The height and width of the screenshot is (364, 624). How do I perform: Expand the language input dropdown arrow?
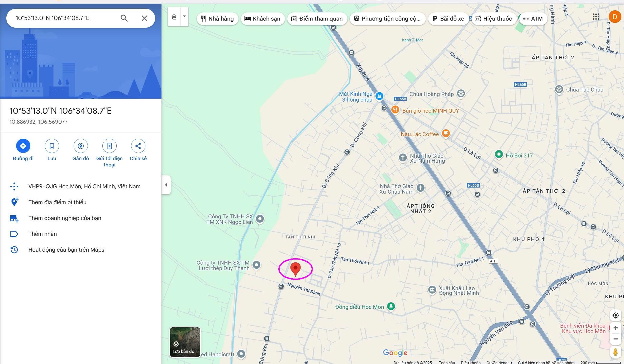tap(184, 16)
